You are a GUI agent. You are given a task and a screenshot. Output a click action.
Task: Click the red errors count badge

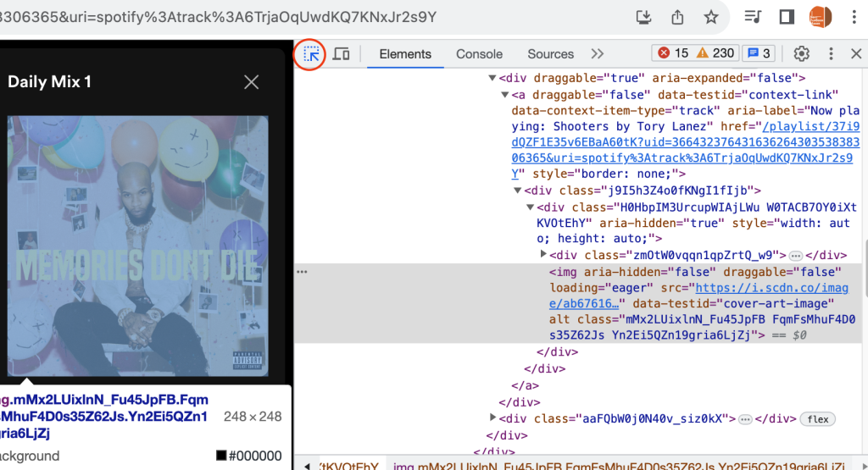673,53
